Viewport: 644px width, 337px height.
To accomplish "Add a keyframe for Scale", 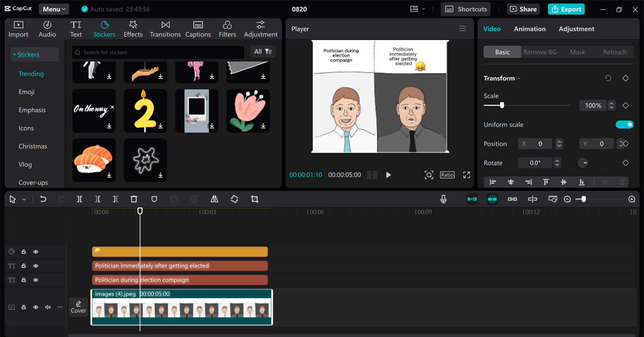I will point(625,105).
